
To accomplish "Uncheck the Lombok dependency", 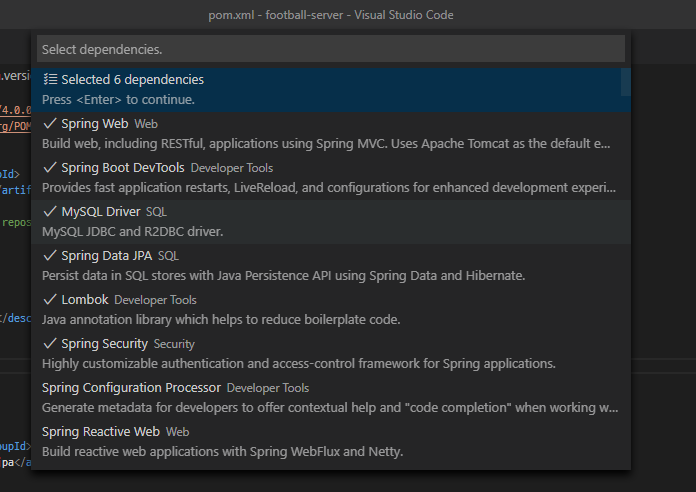I will (331, 309).
